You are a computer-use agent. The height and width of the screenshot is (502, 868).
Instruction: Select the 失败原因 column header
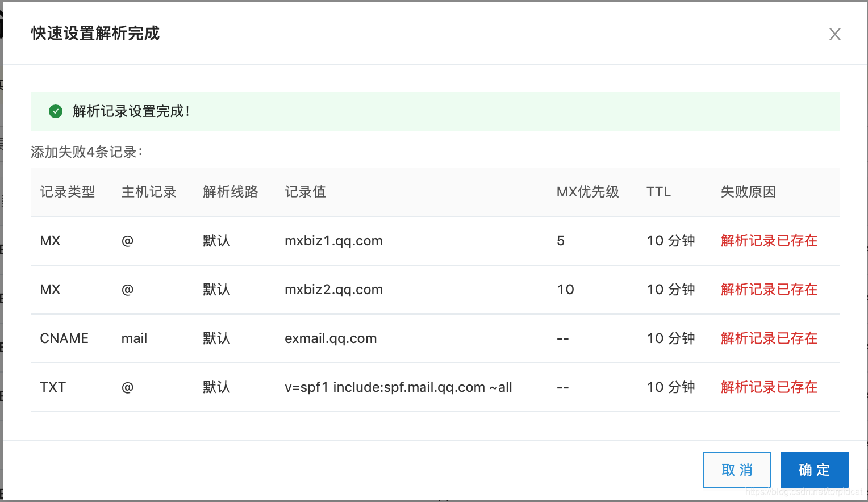tap(748, 192)
